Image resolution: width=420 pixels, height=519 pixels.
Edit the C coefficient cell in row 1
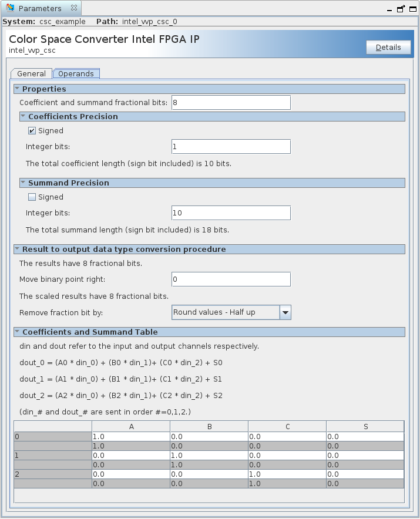(x=287, y=456)
